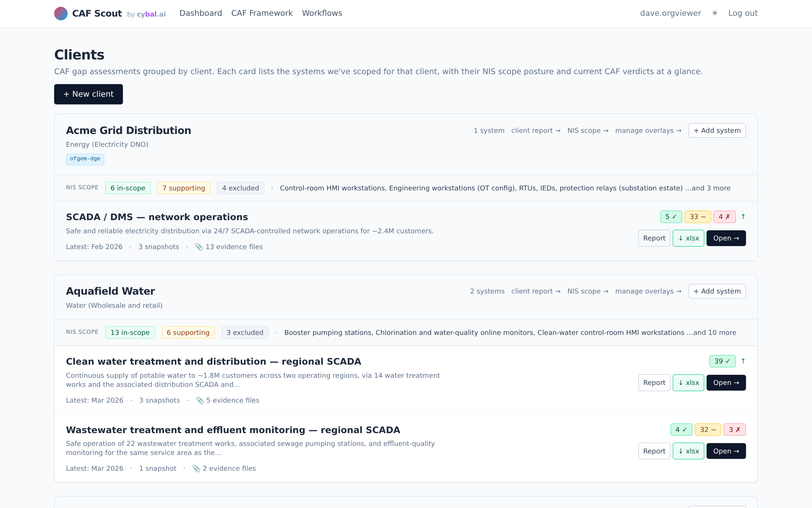The width and height of the screenshot is (812, 508).
Task: Open the Clean water treatment regional SCADA system
Action: [x=726, y=383]
